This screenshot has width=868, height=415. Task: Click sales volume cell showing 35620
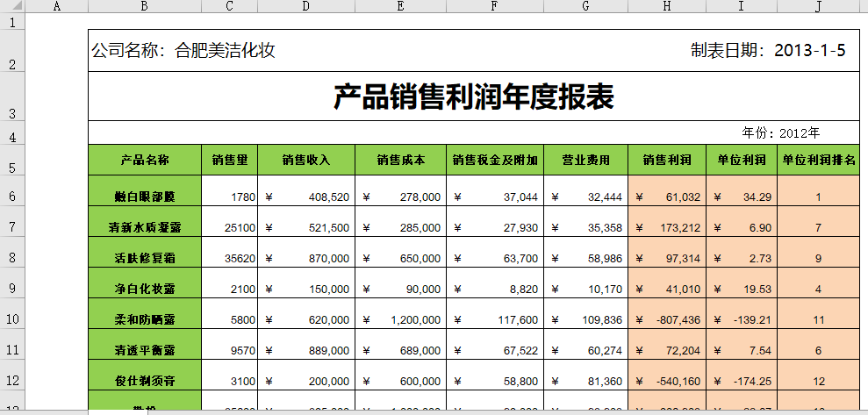pyautogui.click(x=229, y=259)
